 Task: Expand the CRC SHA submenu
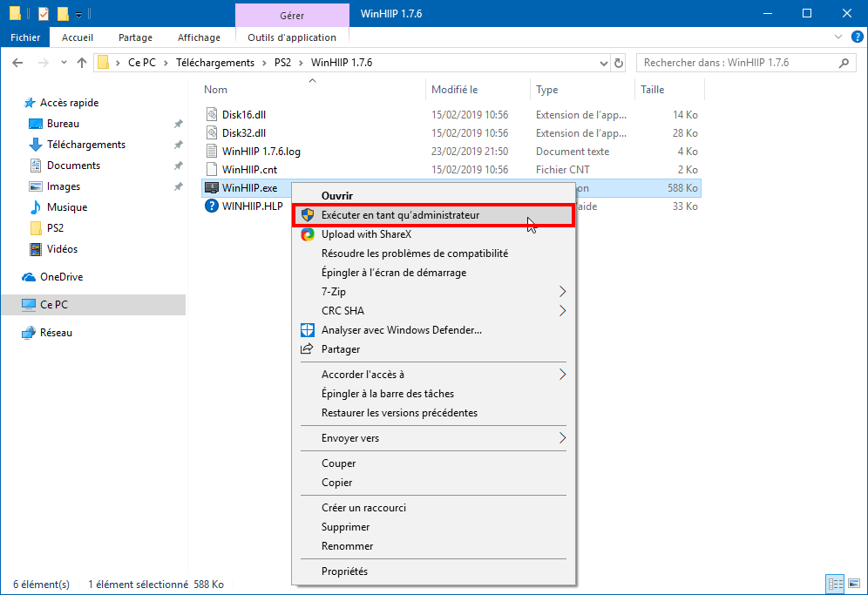point(562,310)
